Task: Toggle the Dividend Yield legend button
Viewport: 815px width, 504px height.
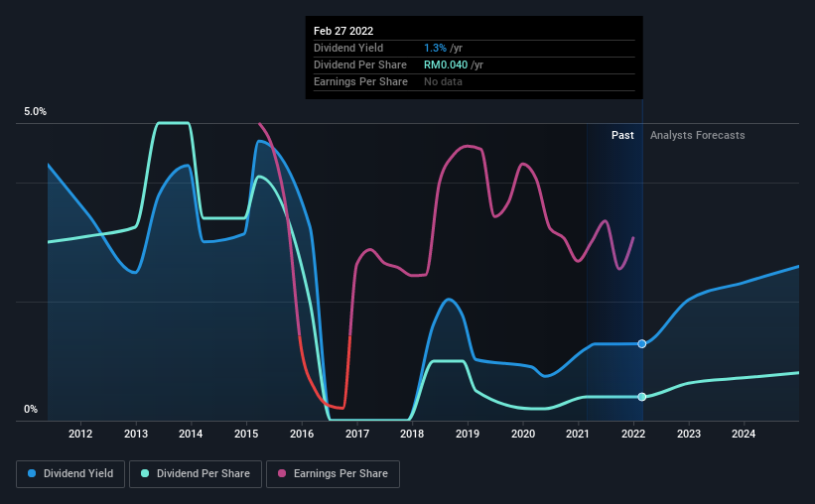Action: click(70, 474)
